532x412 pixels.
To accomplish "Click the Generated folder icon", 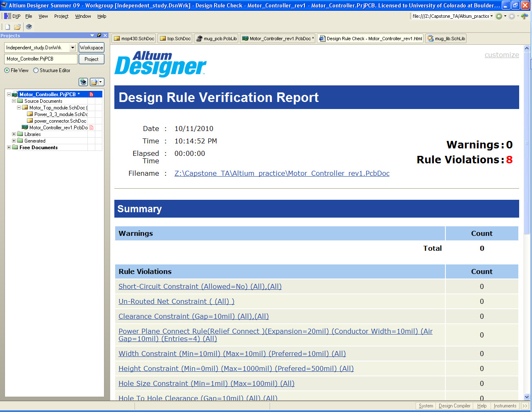I will (x=20, y=141).
